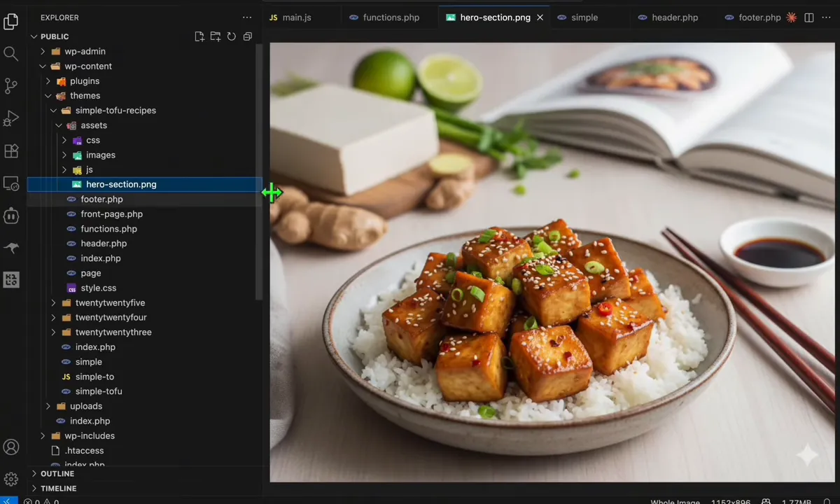
Task: Open header.php in the file tree
Action: pos(145,244)
